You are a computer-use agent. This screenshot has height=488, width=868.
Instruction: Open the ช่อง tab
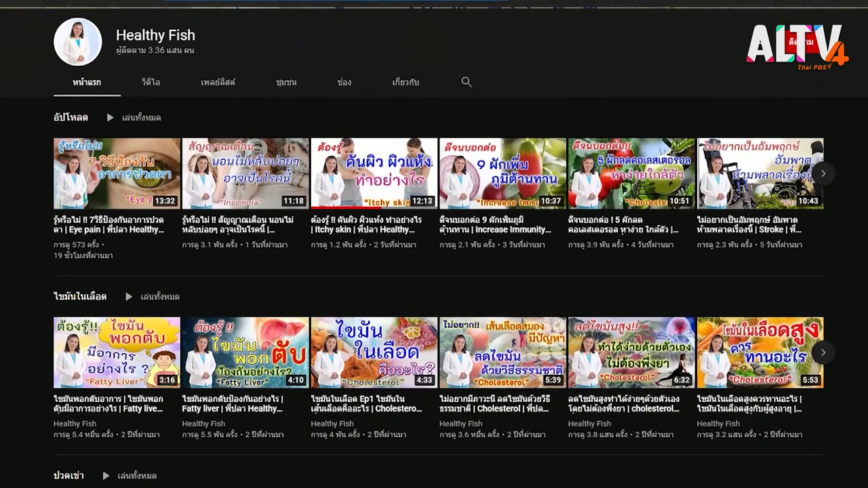pos(344,82)
